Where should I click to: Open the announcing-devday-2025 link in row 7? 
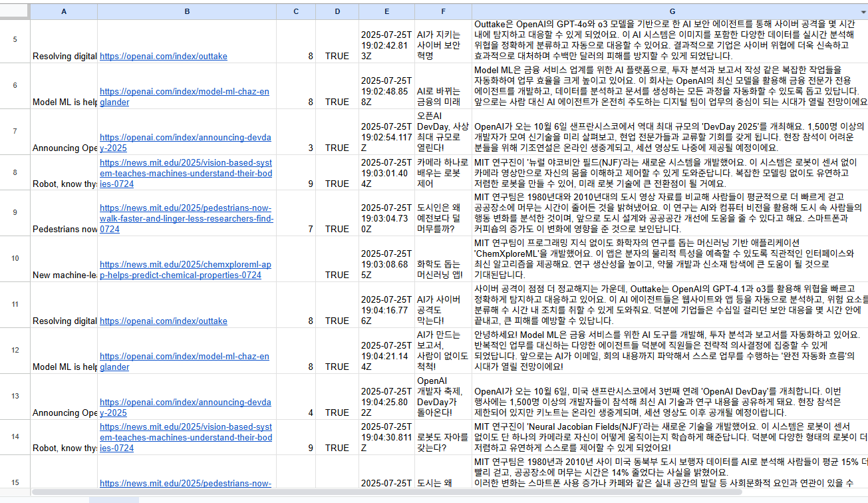pos(186,143)
